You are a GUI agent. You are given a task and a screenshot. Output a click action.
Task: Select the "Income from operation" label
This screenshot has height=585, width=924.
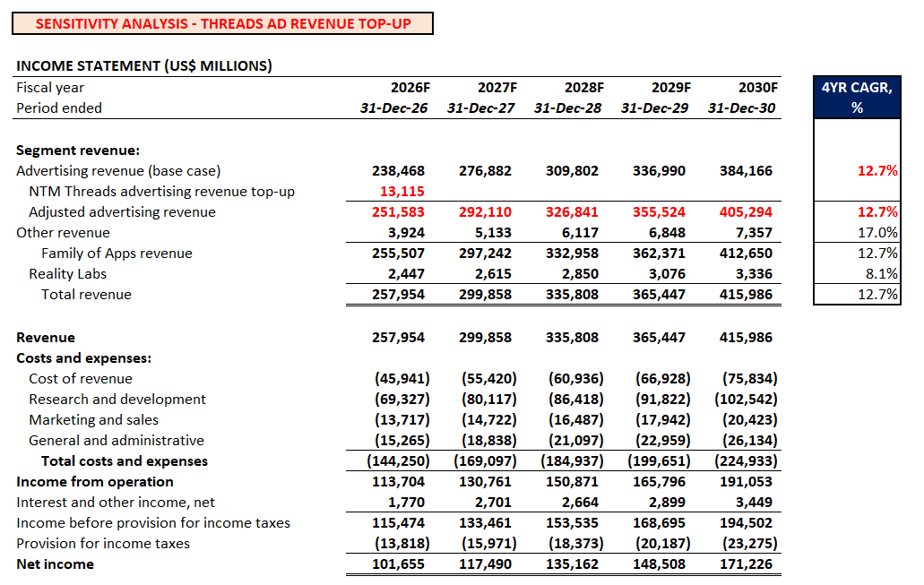point(95,482)
